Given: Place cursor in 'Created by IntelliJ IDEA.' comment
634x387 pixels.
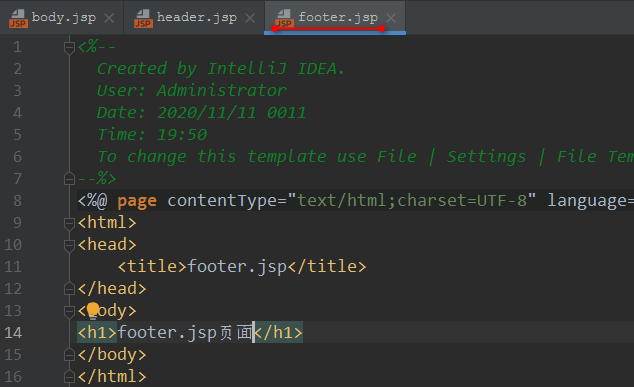Looking at the screenshot, I should (221, 69).
